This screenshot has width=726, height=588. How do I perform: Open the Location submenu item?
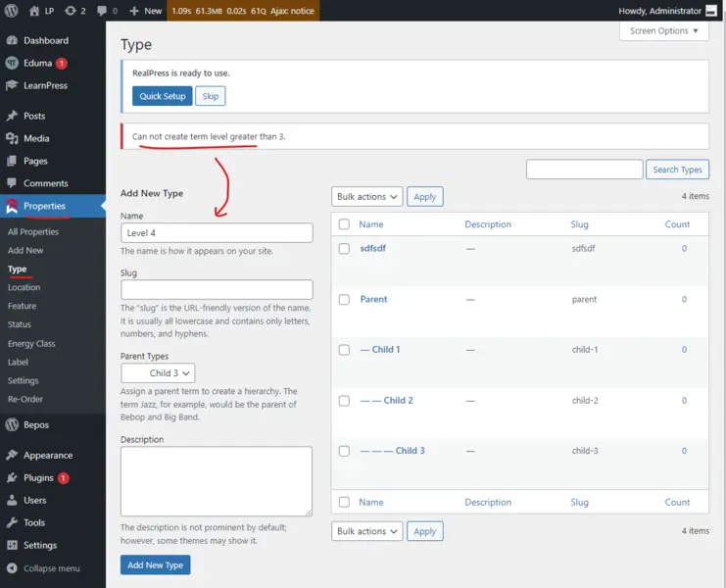point(24,287)
